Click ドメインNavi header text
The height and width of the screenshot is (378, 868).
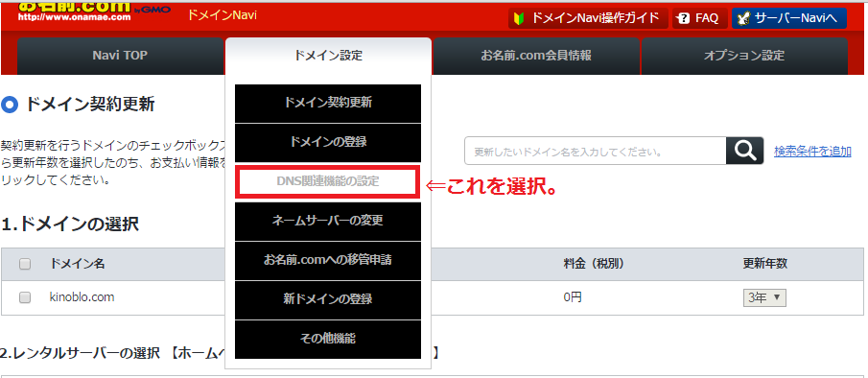pos(222,15)
